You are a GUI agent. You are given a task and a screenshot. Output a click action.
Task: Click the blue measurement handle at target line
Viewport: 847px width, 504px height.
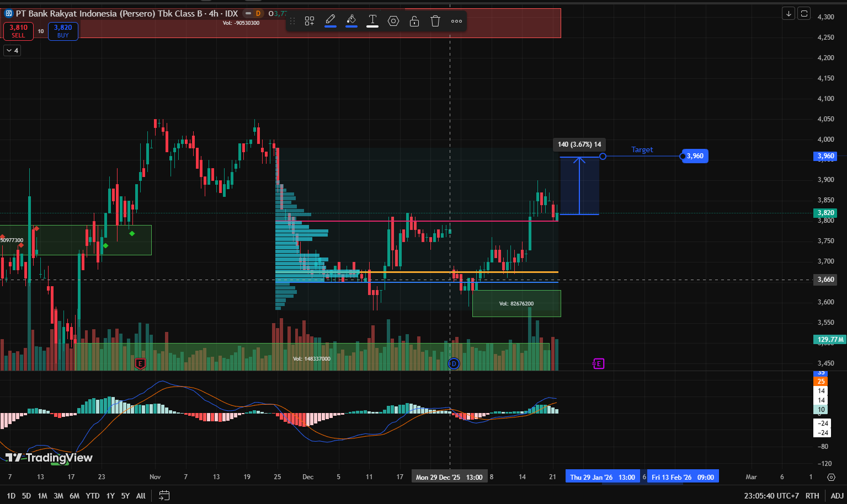tap(603, 157)
